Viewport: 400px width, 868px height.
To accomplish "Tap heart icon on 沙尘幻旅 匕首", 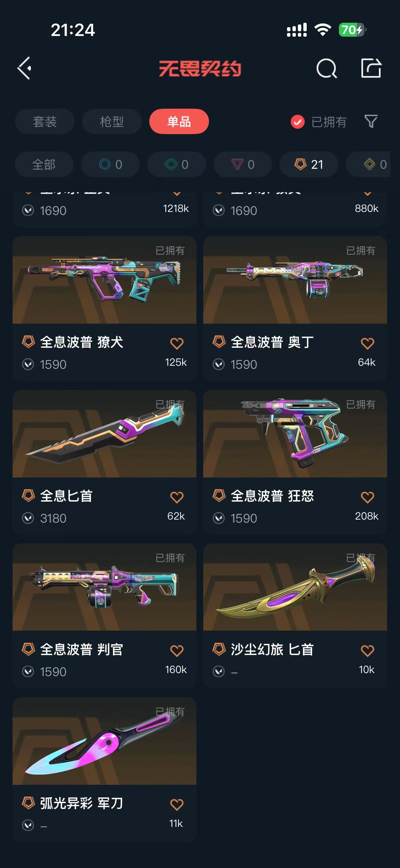I will click(x=367, y=651).
